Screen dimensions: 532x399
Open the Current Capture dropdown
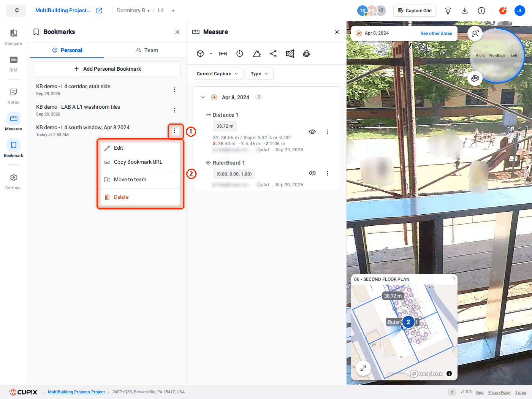(218, 74)
